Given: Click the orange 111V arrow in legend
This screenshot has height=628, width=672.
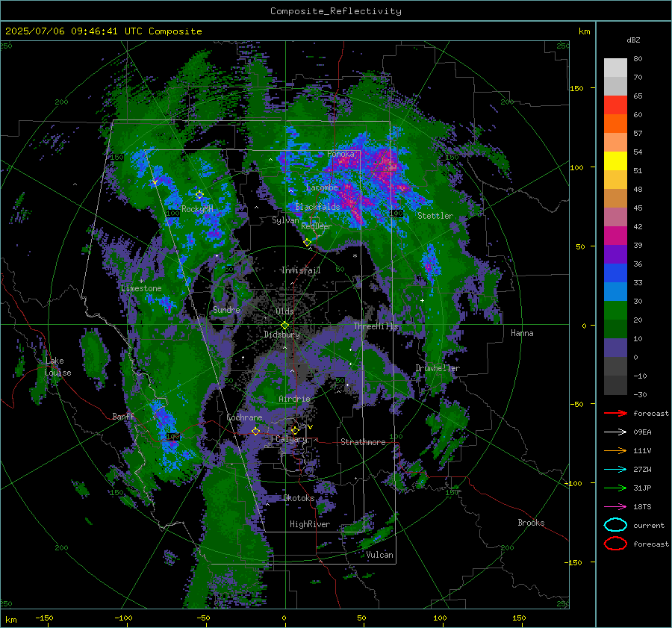Looking at the screenshot, I should pyautogui.click(x=615, y=450).
